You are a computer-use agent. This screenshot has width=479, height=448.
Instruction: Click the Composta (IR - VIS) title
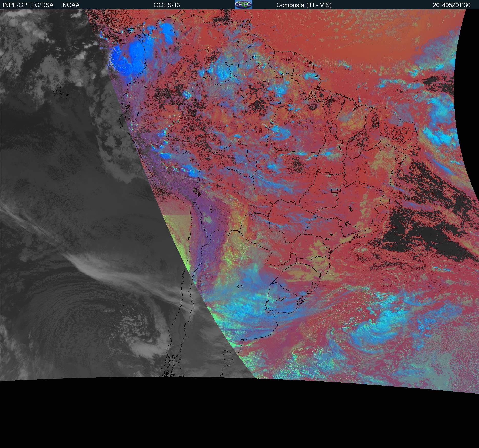(x=304, y=5)
